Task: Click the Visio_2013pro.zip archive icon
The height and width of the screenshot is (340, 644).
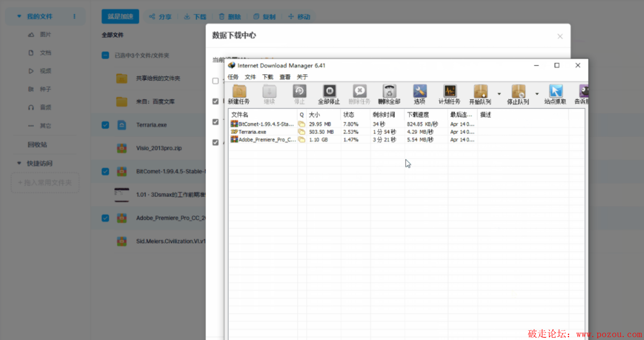Action: 122,148
